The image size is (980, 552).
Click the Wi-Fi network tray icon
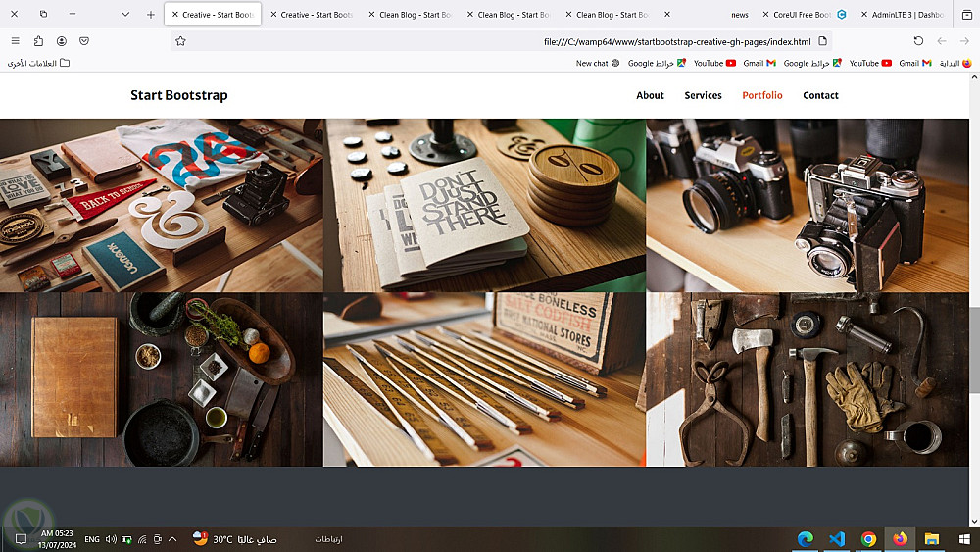142,539
